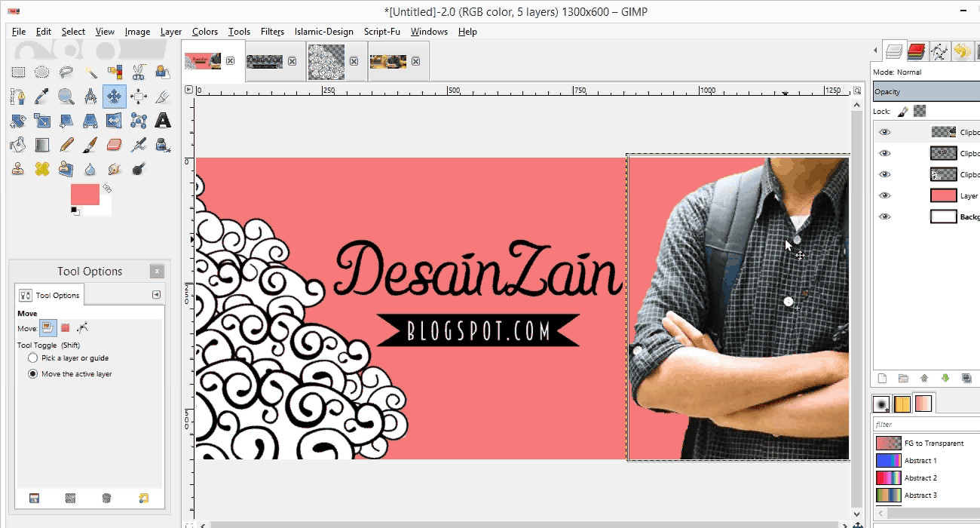
Task: Toggle visibility of the top Clipboard layer
Action: click(x=885, y=132)
